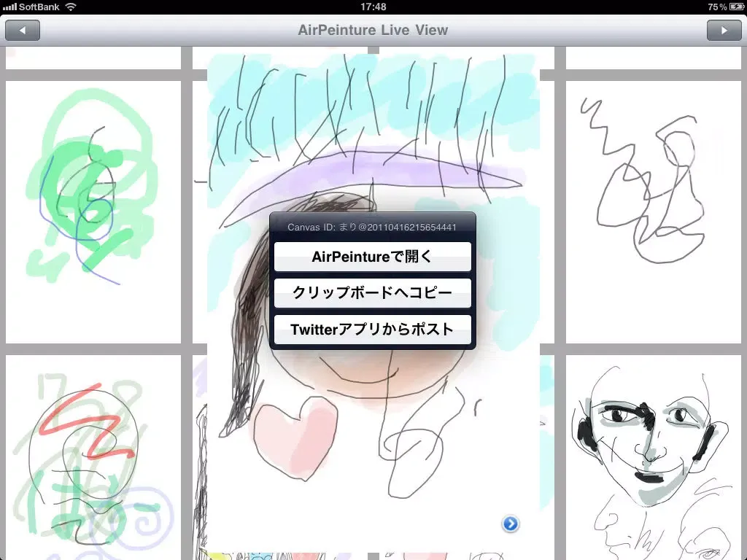
Task: Tap the battery indicator in status bar
Action: coord(736,7)
